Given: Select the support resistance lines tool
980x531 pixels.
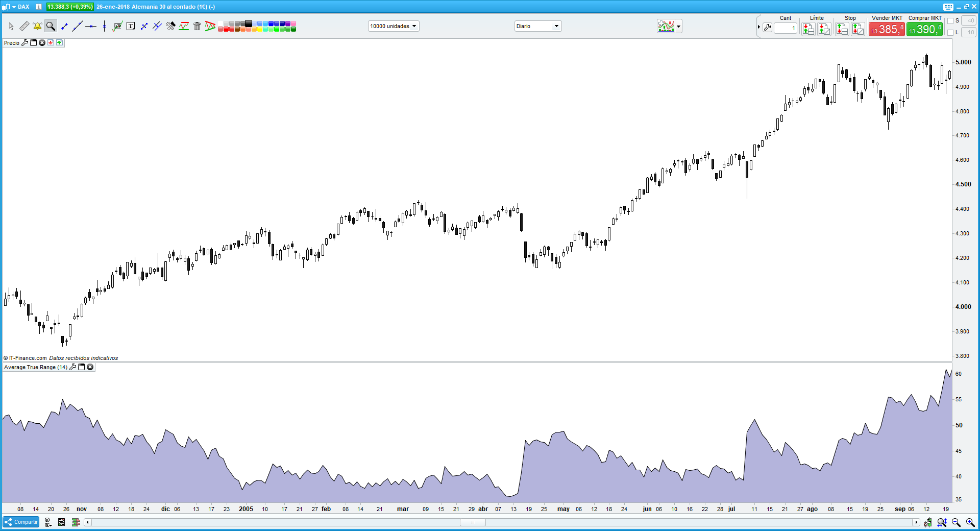Looking at the screenshot, I should tap(184, 26).
